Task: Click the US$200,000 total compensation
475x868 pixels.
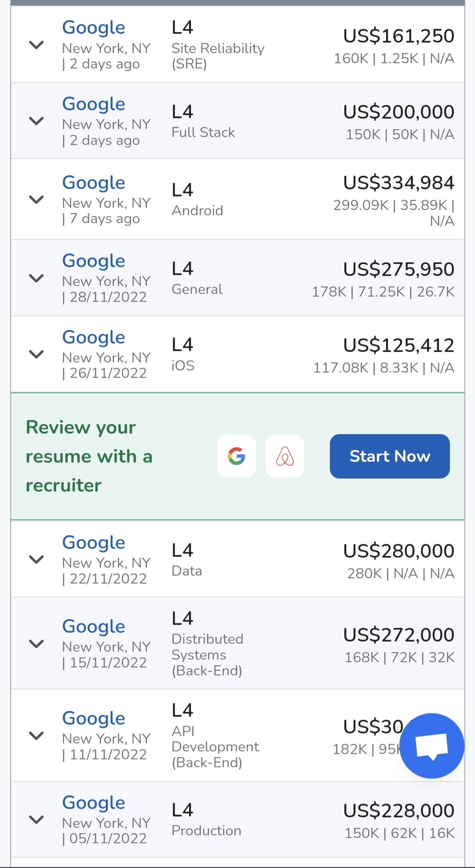Action: pos(399,112)
